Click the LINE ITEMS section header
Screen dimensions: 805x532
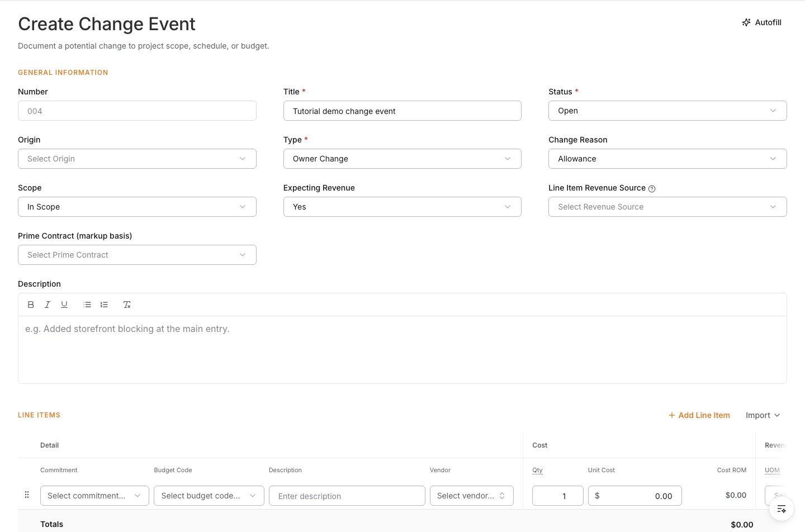click(x=39, y=415)
